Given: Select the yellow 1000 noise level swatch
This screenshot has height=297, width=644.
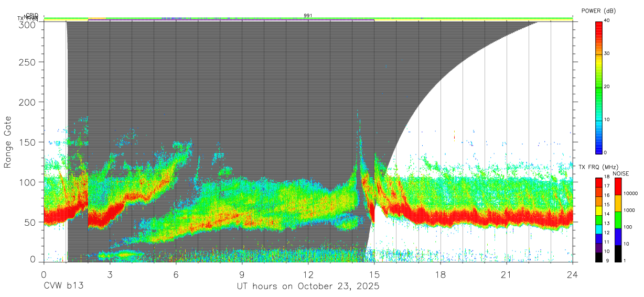Looking at the screenshot, I should (618, 203).
